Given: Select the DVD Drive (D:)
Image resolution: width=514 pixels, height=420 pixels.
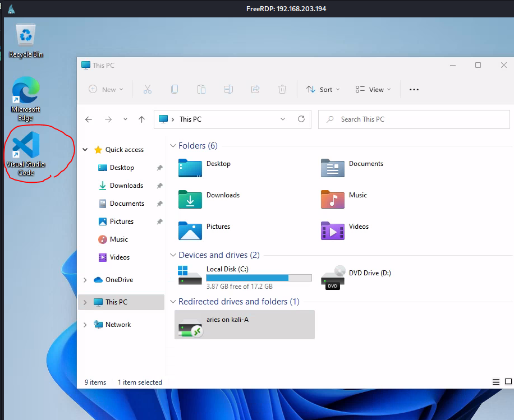Looking at the screenshot, I should click(x=356, y=278).
